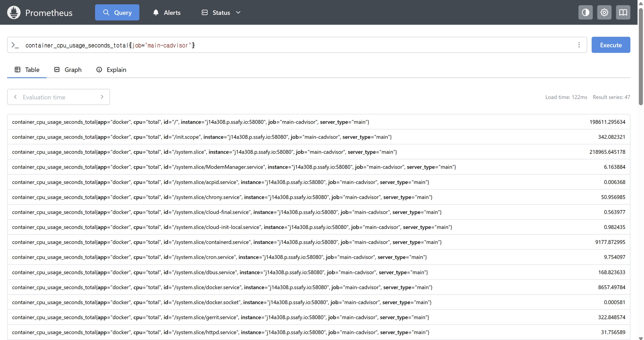Open settings via the gear icon

coord(604,13)
